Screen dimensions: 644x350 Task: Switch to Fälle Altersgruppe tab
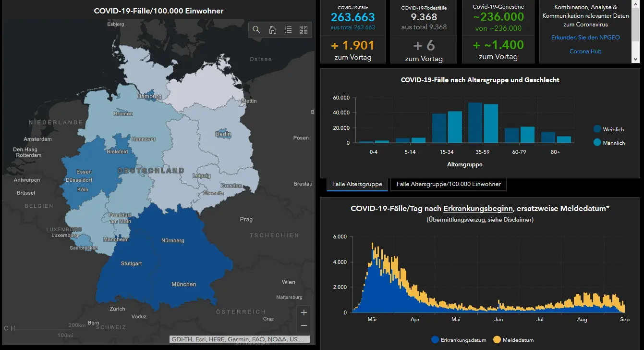click(x=357, y=184)
